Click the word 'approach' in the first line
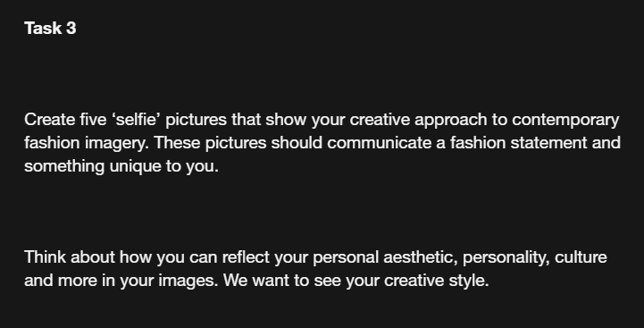 coord(450,121)
